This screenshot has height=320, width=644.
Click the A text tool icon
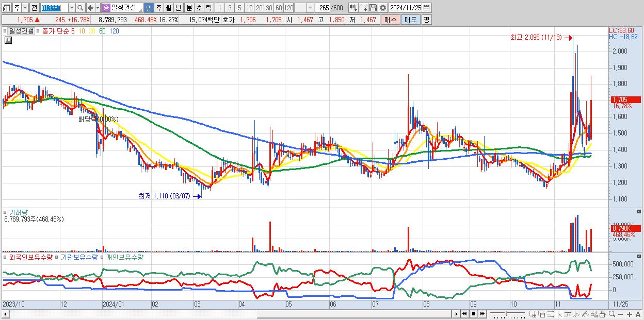(x=638, y=314)
